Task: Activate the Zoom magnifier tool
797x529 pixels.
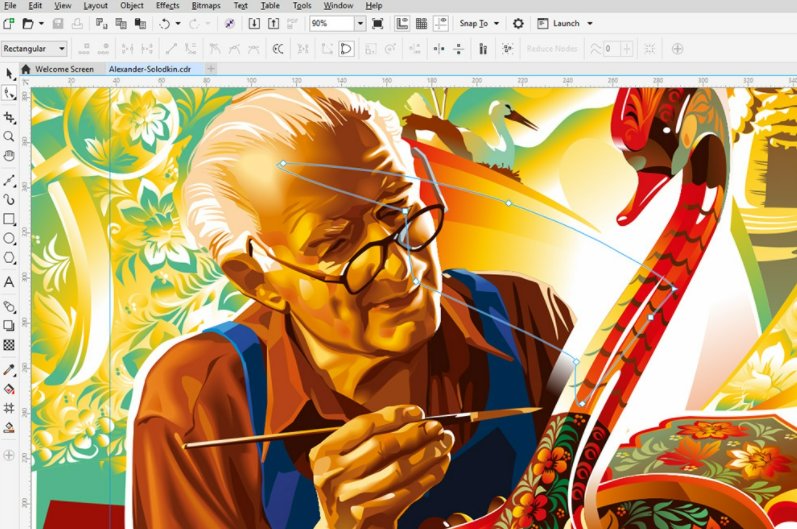Action: [9, 136]
